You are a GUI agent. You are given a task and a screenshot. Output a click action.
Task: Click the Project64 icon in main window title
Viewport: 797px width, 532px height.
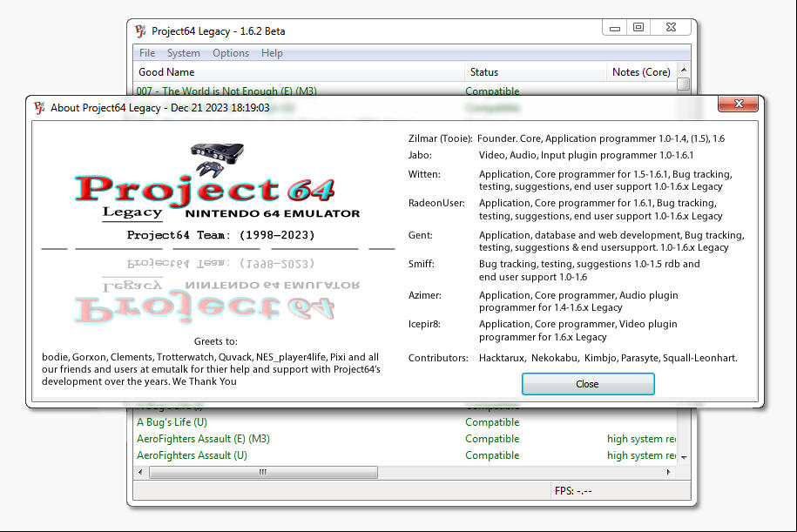coord(141,31)
